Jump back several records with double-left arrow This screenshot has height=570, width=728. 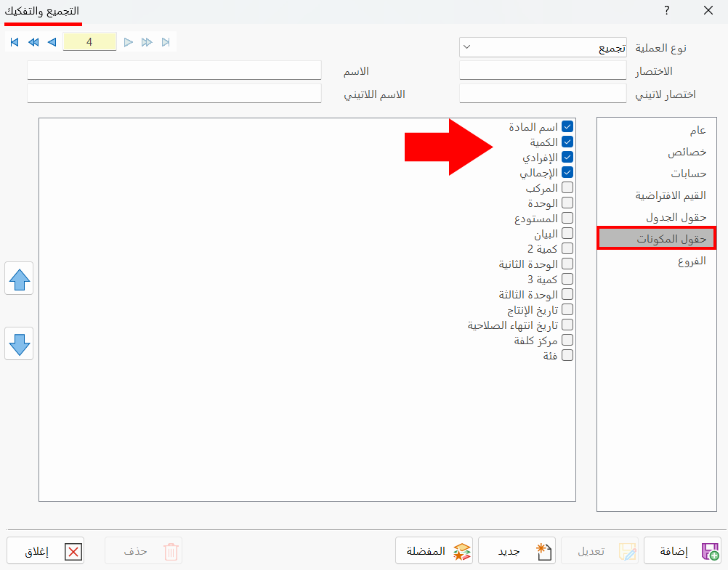pyautogui.click(x=33, y=42)
